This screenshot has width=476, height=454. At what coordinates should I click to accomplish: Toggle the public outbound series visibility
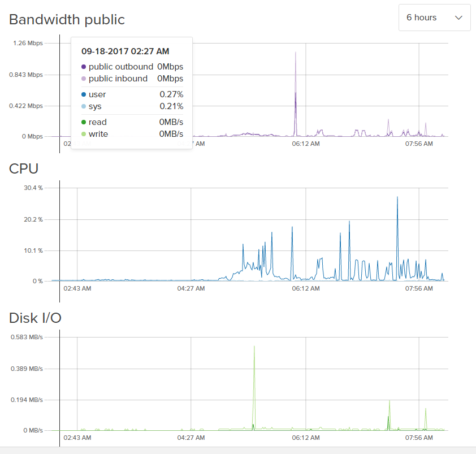[x=85, y=66]
